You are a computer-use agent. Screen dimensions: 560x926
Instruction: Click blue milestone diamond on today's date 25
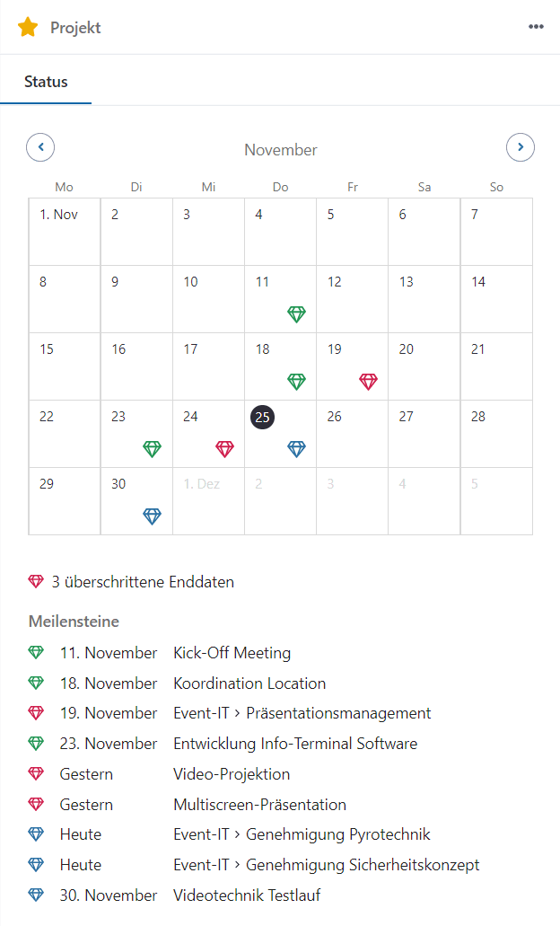coord(296,449)
